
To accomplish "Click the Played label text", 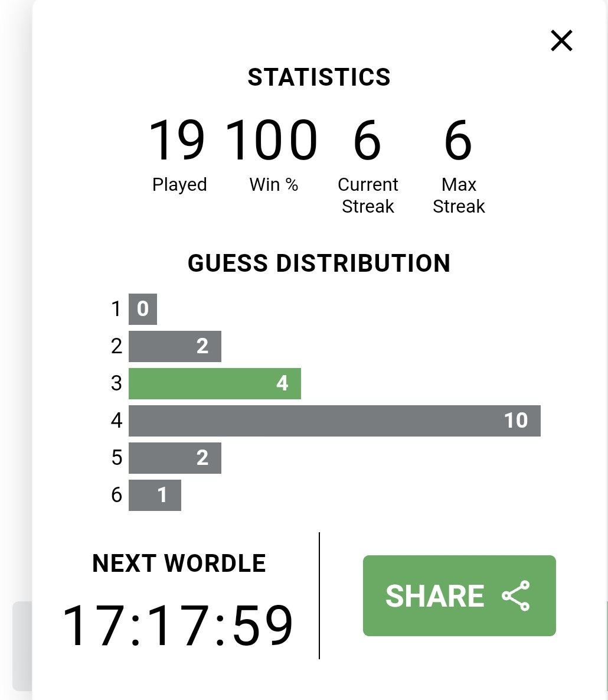I will point(179,185).
